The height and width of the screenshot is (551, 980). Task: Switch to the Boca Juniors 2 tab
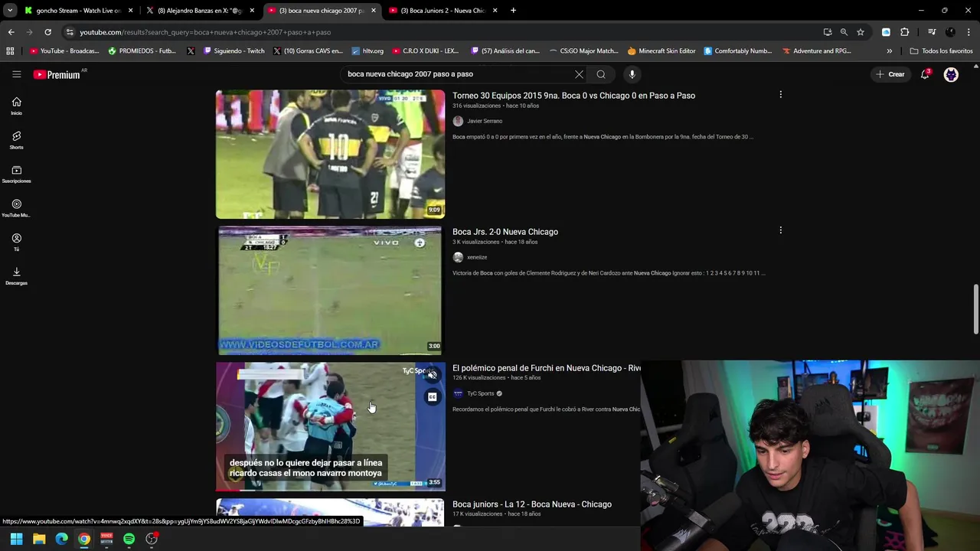pos(443,11)
